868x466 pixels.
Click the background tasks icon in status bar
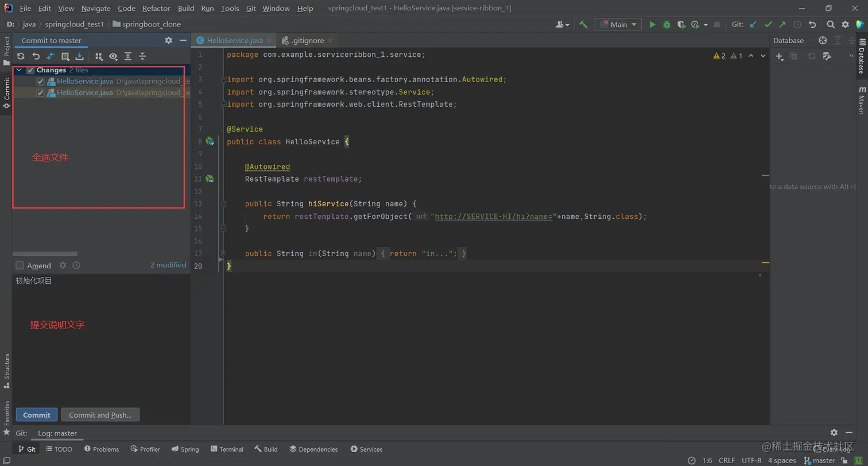[x=692, y=460]
